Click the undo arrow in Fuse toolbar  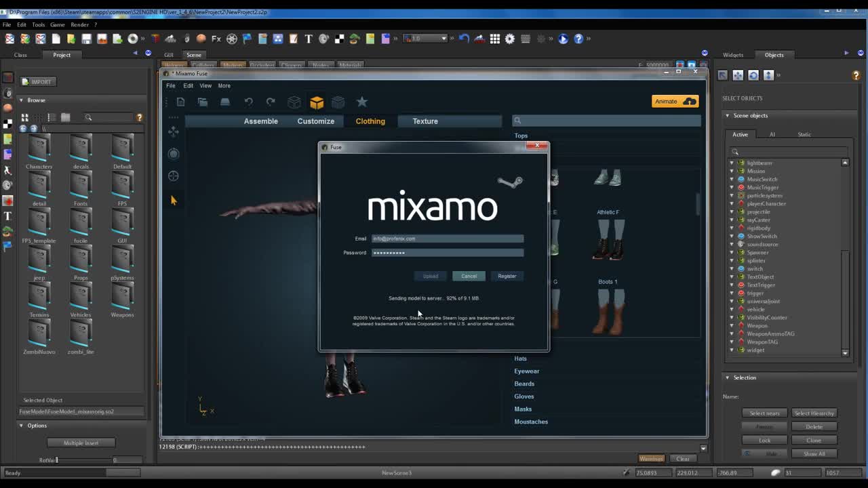point(248,102)
